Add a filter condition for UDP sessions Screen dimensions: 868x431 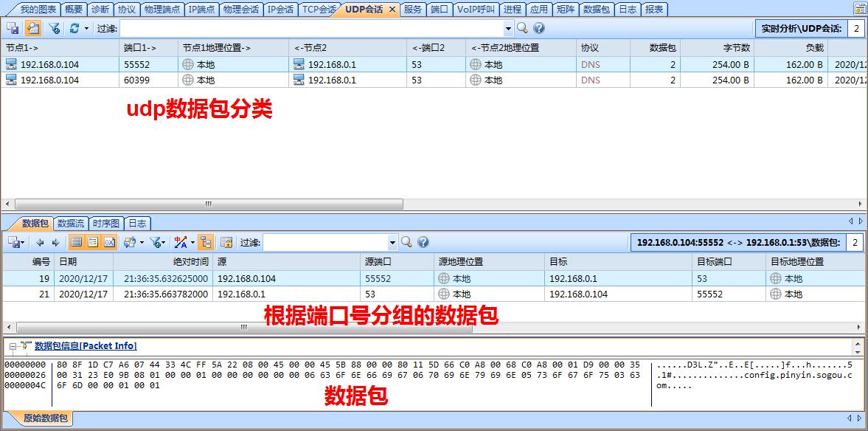coord(54,27)
